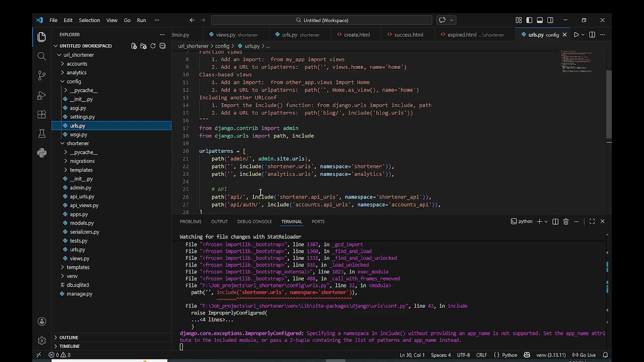
Task: Close the terminal panel
Action: (x=602, y=221)
